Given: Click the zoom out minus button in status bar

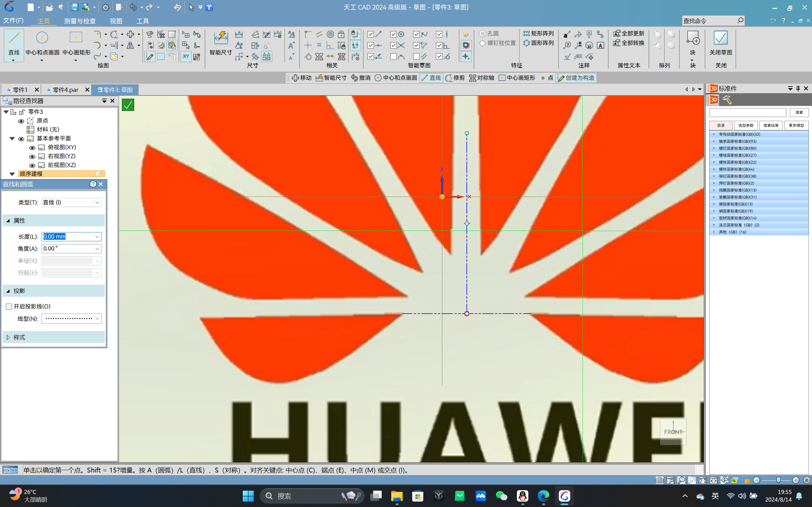Looking at the screenshot, I should coord(756,480).
